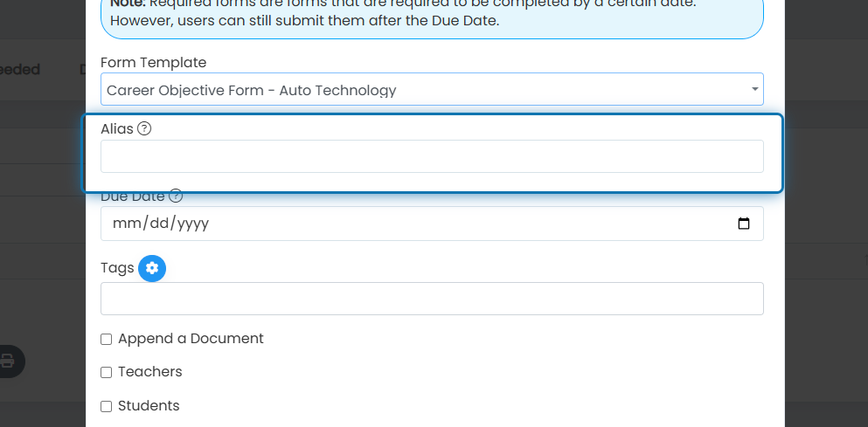Click the Due Date help question-mark icon
Image resolution: width=868 pixels, height=427 pixels.
click(x=176, y=196)
